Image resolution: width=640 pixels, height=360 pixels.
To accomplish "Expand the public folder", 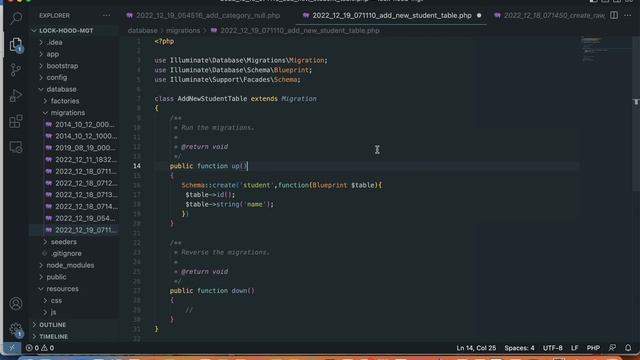I will point(56,277).
